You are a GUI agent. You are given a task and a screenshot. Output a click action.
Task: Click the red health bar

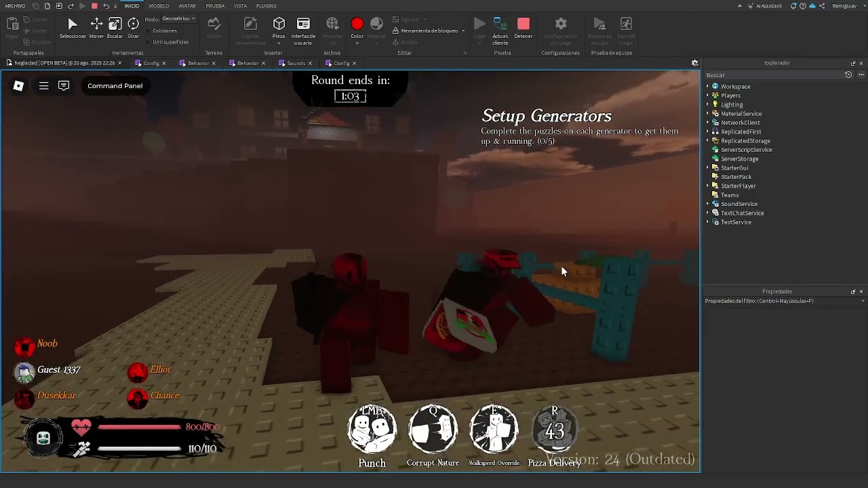coord(139,427)
